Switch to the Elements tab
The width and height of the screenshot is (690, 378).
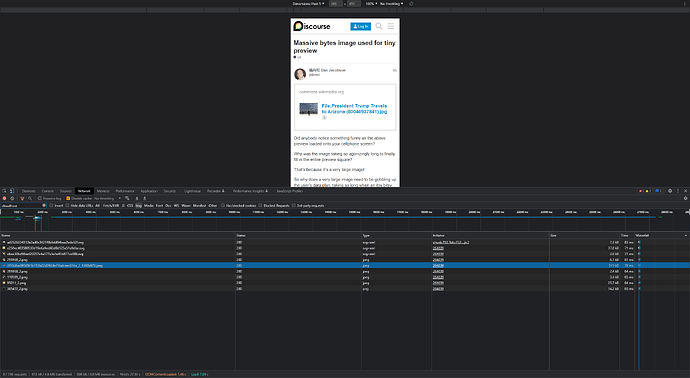[x=29, y=191]
